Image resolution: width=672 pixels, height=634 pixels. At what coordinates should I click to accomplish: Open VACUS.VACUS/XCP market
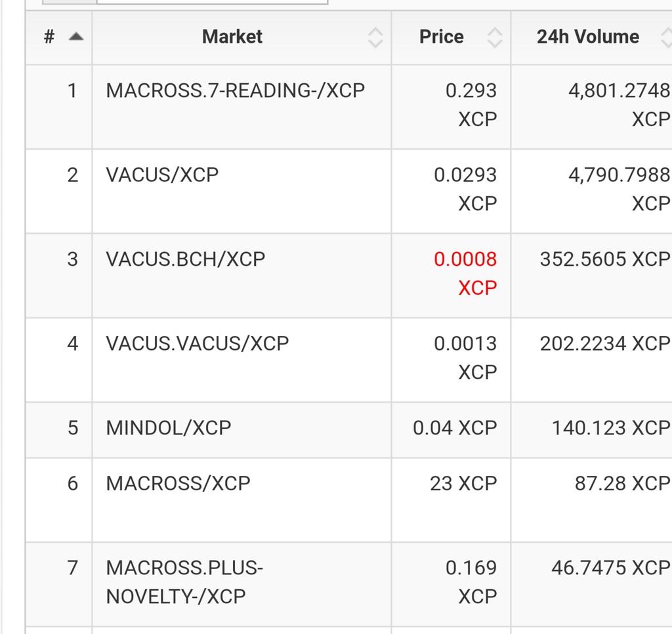point(197,344)
